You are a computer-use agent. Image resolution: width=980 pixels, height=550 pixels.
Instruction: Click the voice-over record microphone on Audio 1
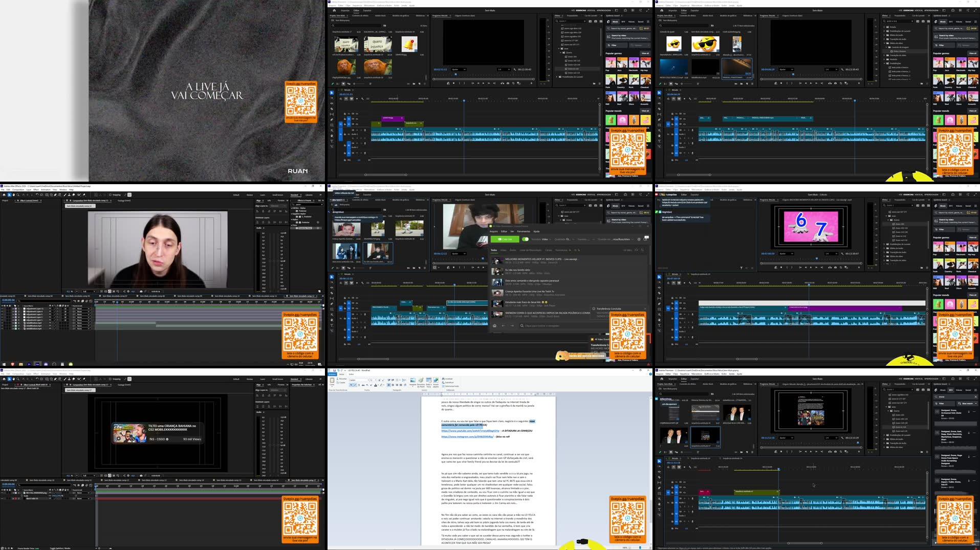pos(365,130)
